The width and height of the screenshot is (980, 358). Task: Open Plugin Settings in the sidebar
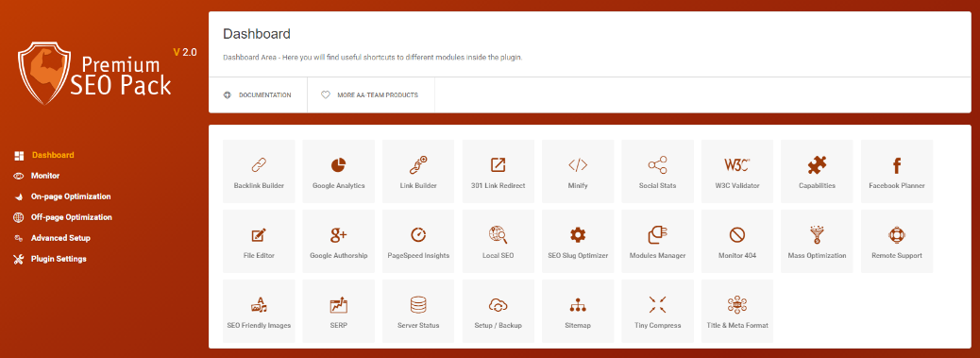coord(51,259)
